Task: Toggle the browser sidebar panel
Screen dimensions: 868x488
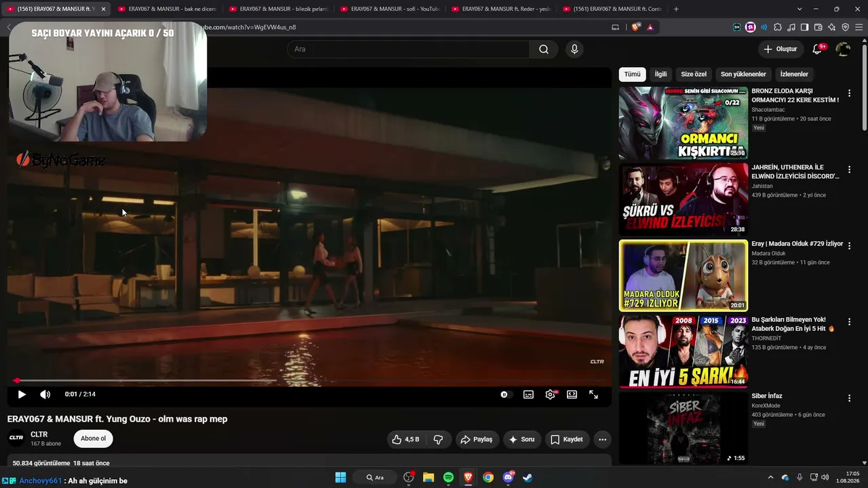Action: (x=804, y=27)
